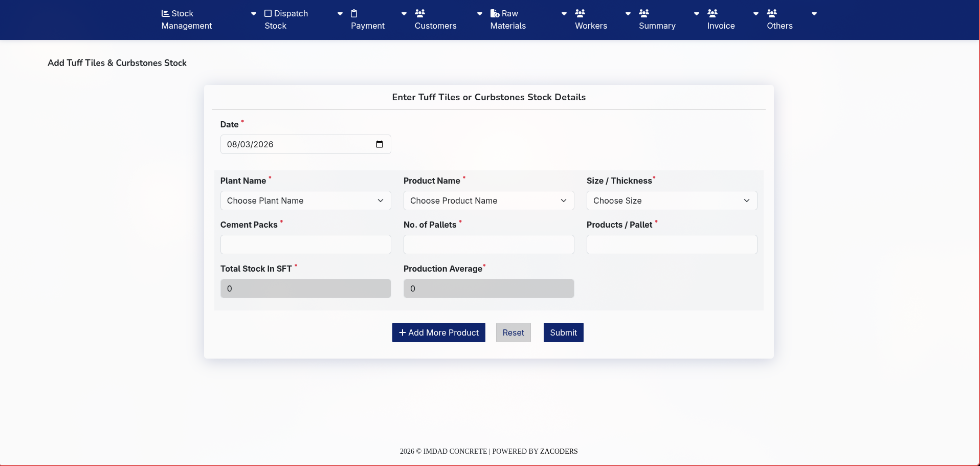Expand the Summary dropdown caret
The width and height of the screenshot is (980, 466).
point(697,14)
